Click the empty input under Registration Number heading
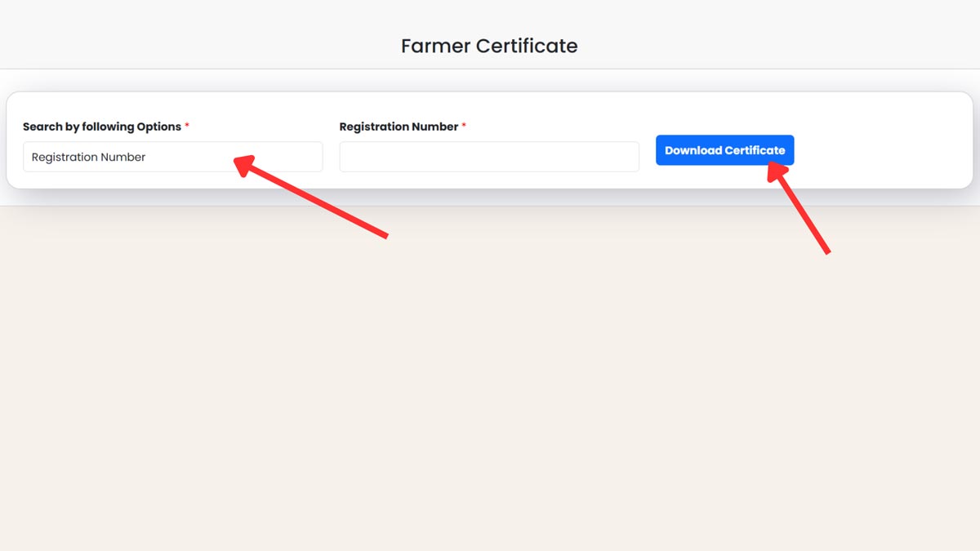Image resolution: width=980 pixels, height=551 pixels. (x=488, y=157)
